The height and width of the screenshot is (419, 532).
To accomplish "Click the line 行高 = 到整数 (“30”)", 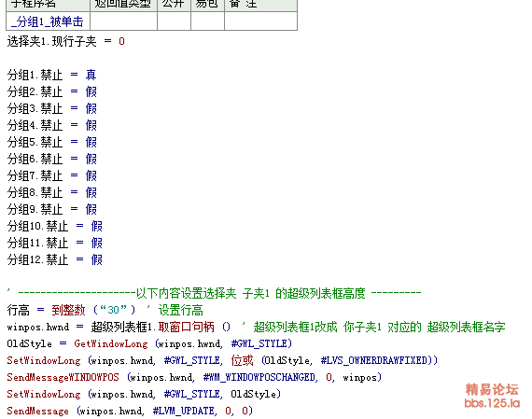I will pos(71,310).
